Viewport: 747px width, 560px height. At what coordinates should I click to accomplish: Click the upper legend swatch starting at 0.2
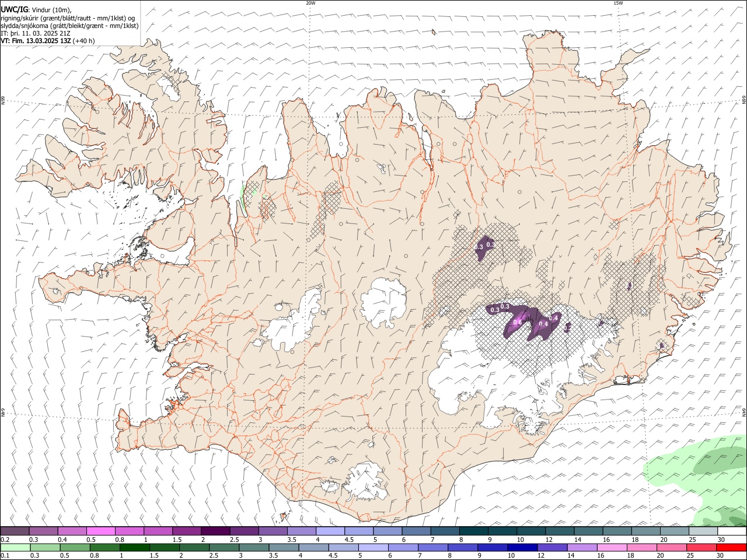[x=15, y=531]
